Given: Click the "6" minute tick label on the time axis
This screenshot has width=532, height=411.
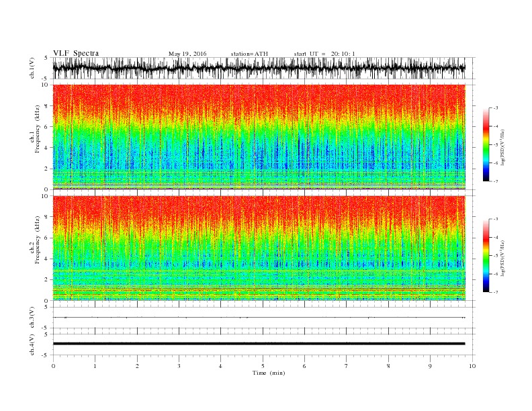Looking at the screenshot, I should [x=304, y=366].
